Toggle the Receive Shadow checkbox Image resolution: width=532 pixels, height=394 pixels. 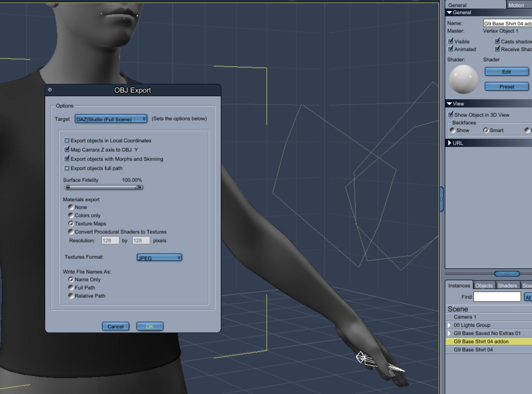point(497,49)
